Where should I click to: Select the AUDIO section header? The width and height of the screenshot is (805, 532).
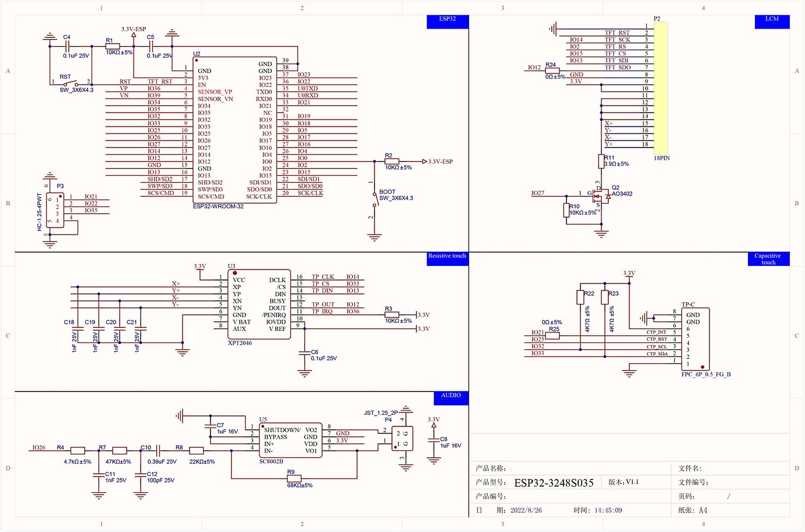click(450, 397)
